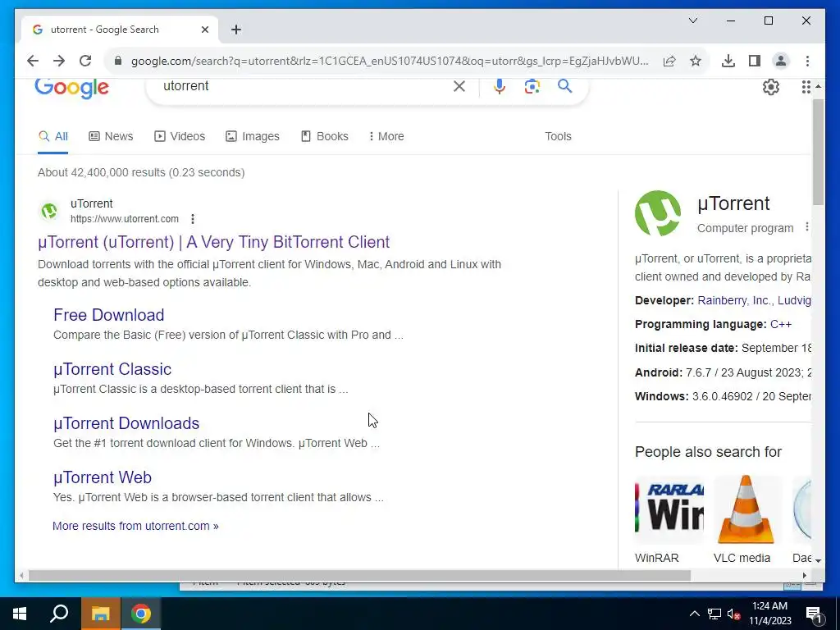The width and height of the screenshot is (840, 630).
Task: Open the Tools search options
Action: click(x=558, y=137)
